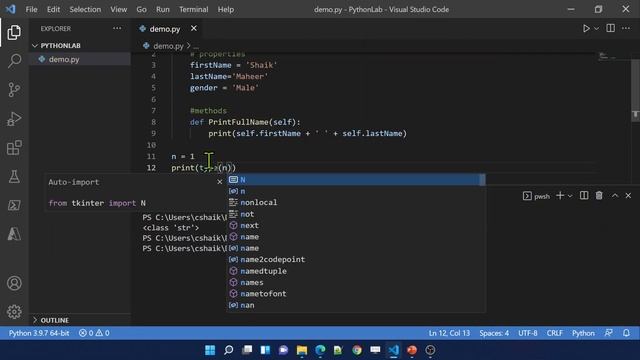This screenshot has width=640, height=360.
Task: Select Python 3.9.7 64-bit interpreter status
Action: [x=39, y=333]
